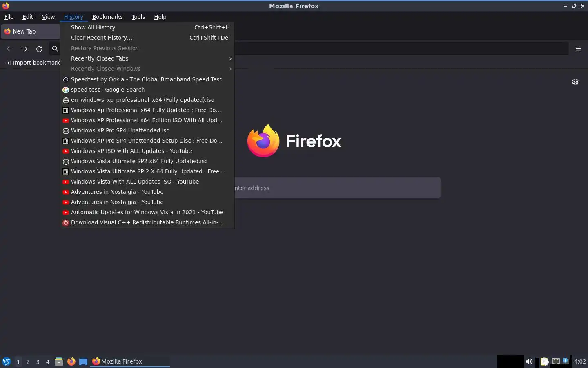Open the hamburger application menu

pyautogui.click(x=578, y=48)
